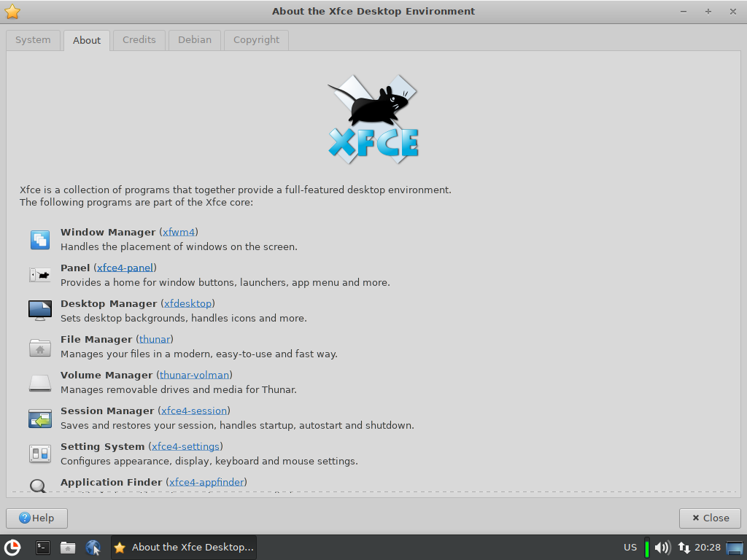
Task: Maximize the About Xfce window
Action: [708, 12]
